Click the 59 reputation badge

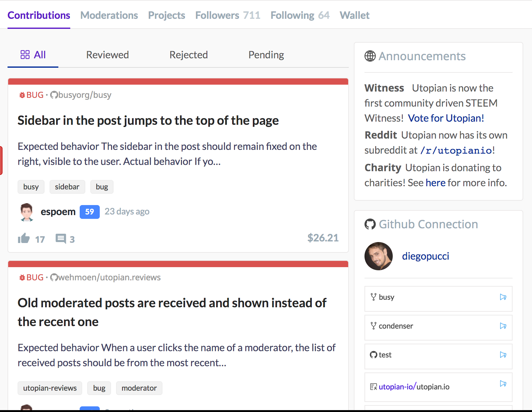90,212
